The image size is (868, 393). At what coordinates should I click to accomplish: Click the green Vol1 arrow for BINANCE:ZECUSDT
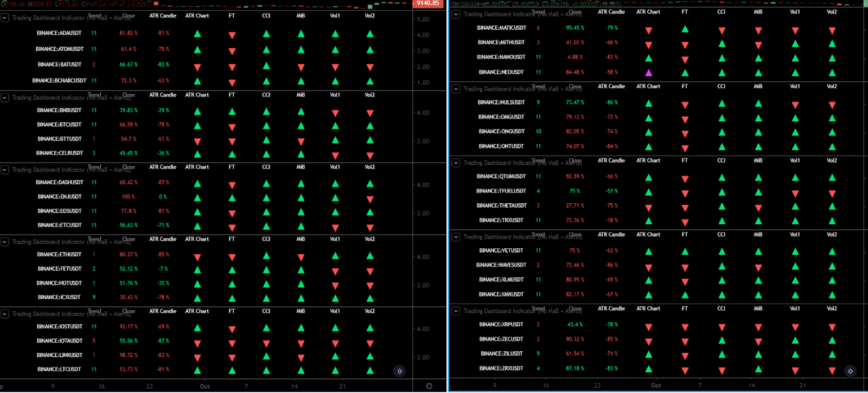tap(795, 340)
